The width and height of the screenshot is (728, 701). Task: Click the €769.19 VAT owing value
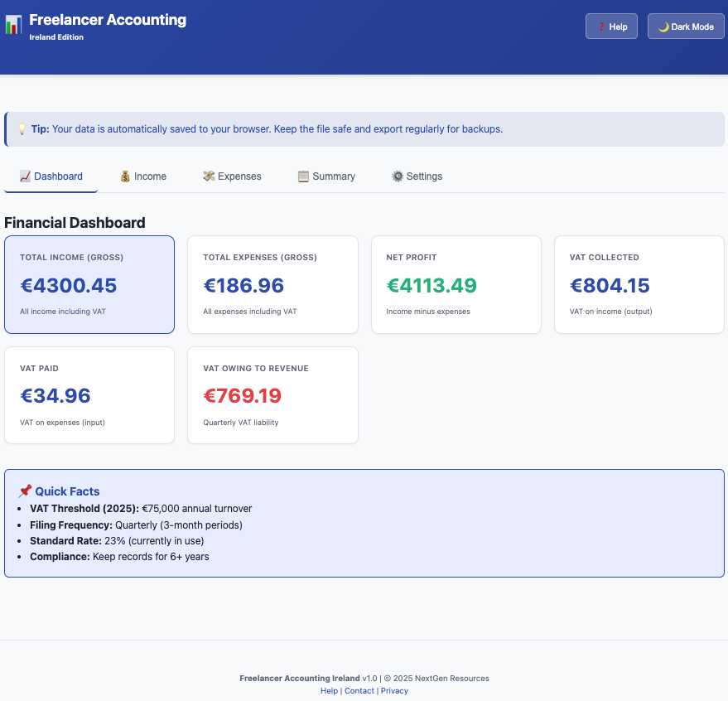(x=243, y=396)
